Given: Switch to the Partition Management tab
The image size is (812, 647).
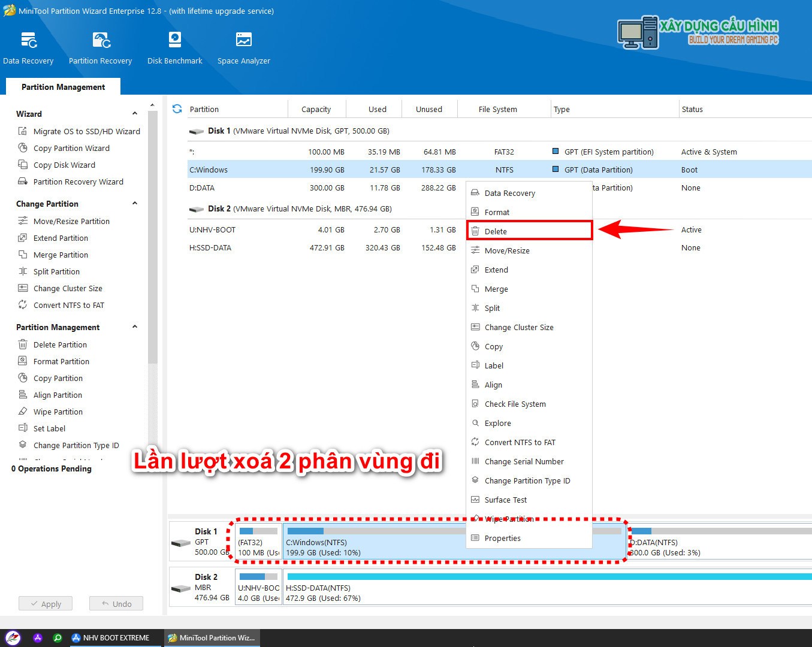Looking at the screenshot, I should [x=63, y=87].
